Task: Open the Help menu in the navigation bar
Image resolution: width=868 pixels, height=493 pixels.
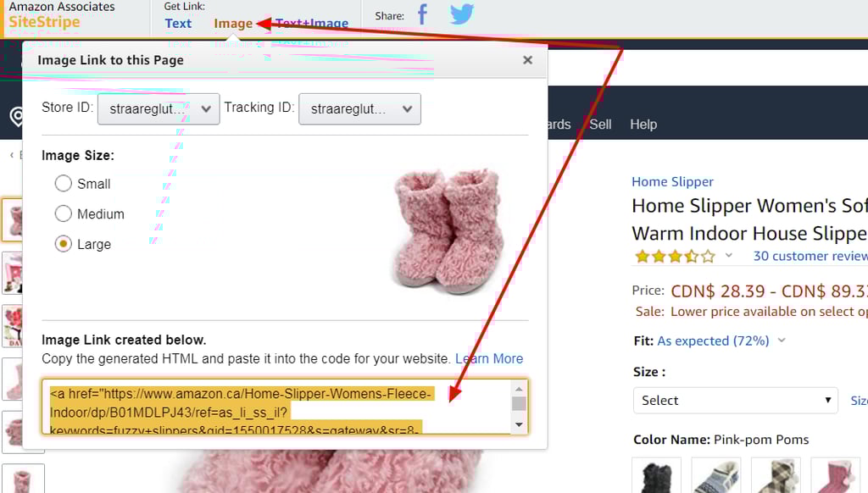Action: point(643,124)
